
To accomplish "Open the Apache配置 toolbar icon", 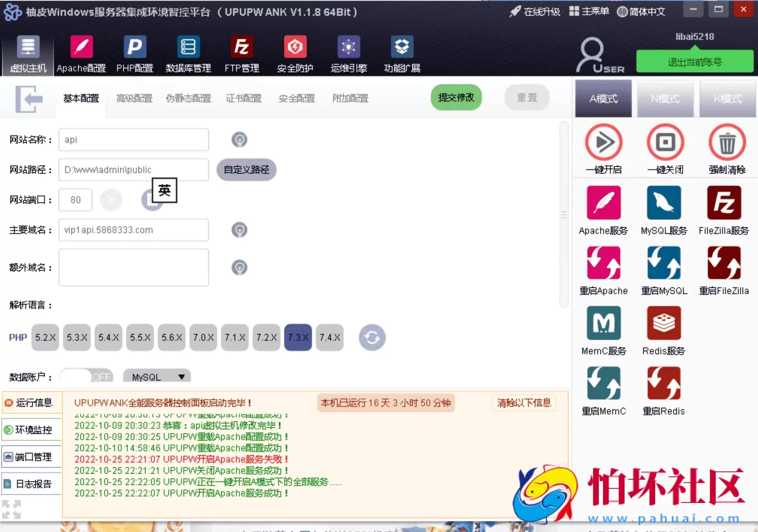I will pos(81,53).
